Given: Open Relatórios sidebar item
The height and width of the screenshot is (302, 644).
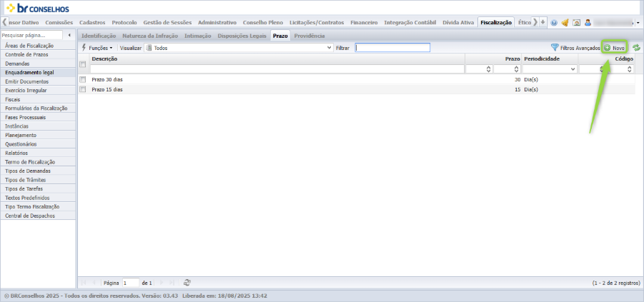Looking at the screenshot, I should click(38, 153).
